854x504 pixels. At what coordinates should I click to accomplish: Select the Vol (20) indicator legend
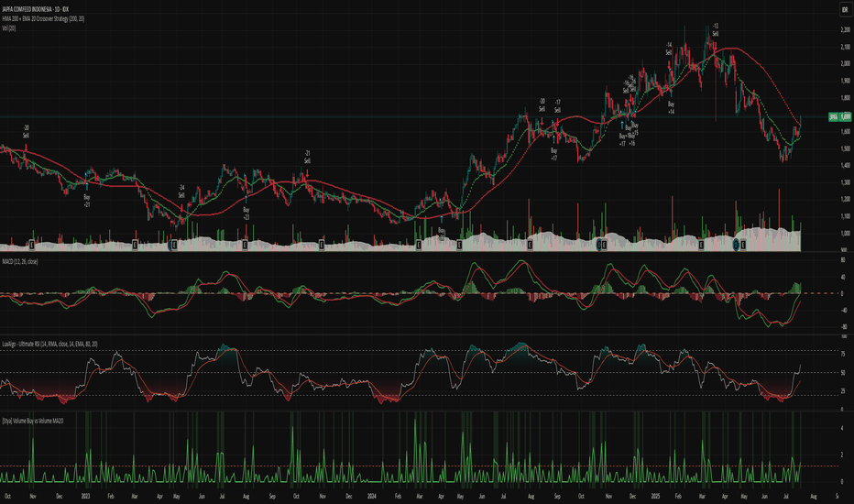tap(9, 27)
